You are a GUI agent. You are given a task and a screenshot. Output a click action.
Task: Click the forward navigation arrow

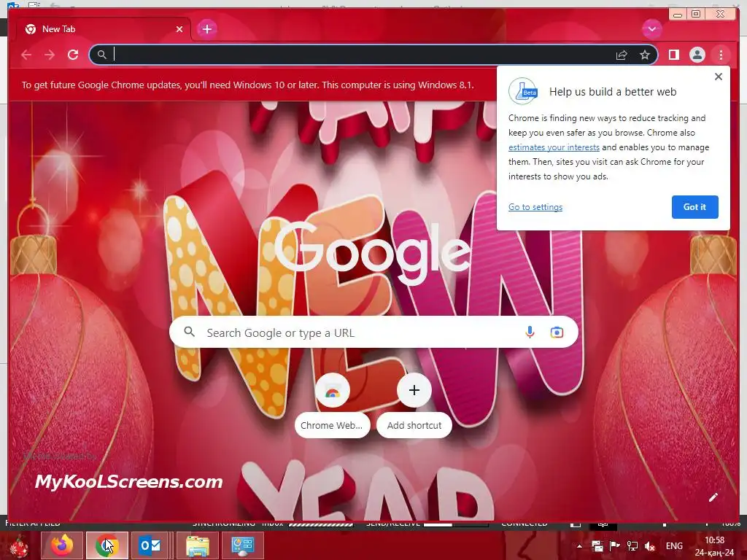(50, 55)
